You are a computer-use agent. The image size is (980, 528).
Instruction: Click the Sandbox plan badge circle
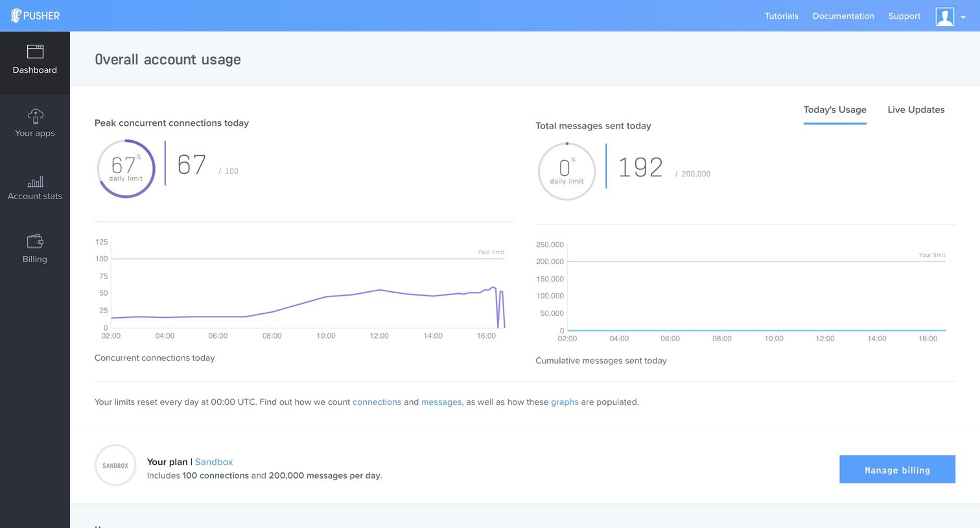click(x=115, y=465)
